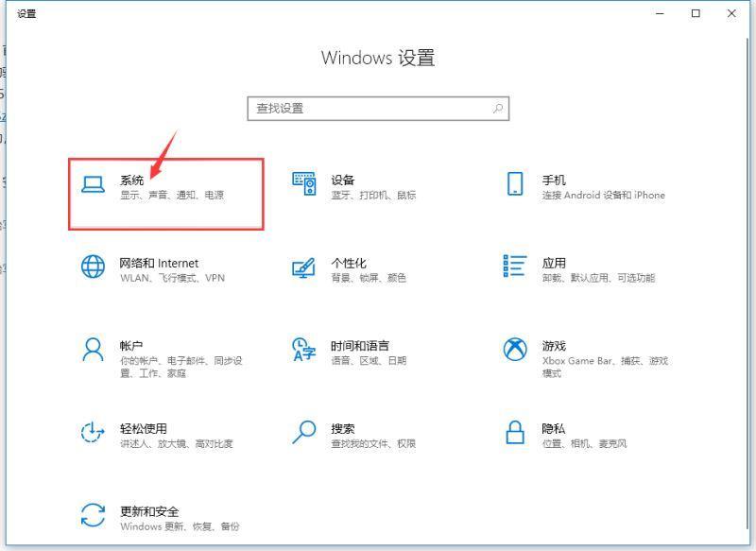
Task: Open the 网络和 Internet globe icon
Action: (x=93, y=267)
